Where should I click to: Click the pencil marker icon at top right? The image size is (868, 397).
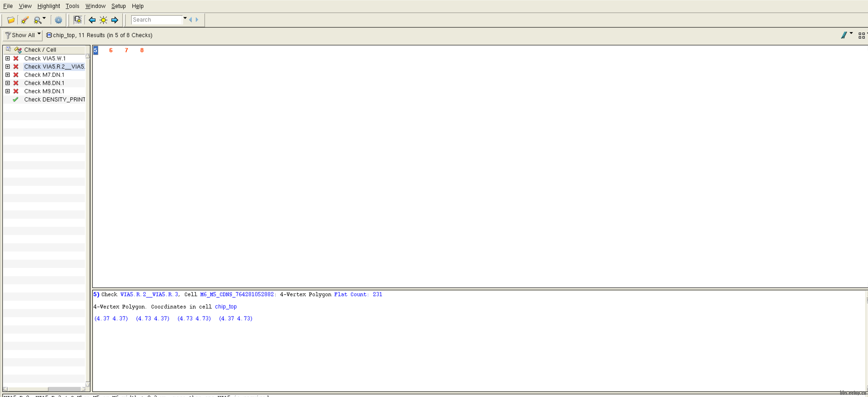tap(844, 35)
